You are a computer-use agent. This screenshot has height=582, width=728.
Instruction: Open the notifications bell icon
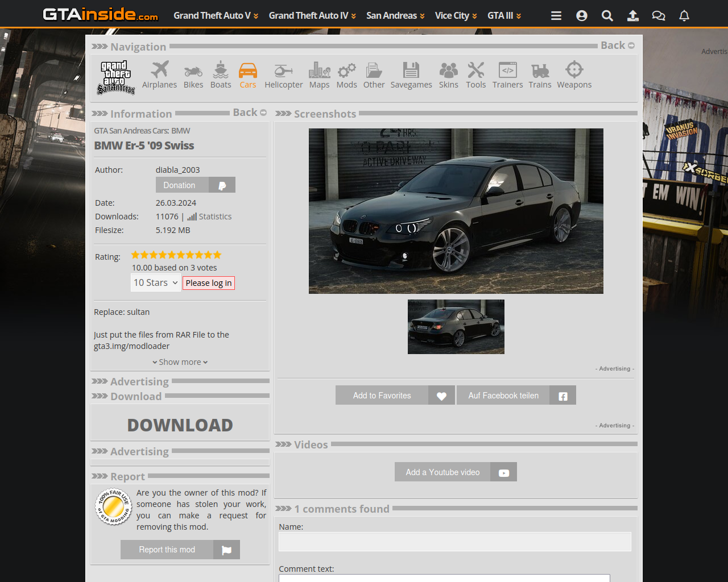(x=684, y=16)
